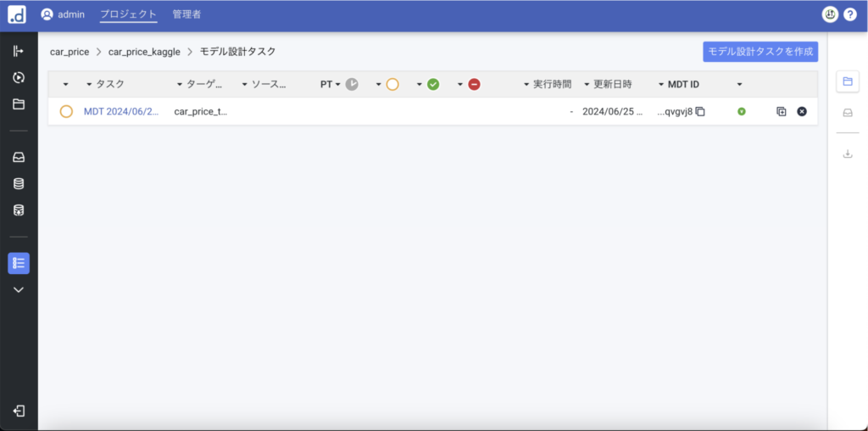
Task: Delete the MDT task with X icon
Action: coord(802,111)
